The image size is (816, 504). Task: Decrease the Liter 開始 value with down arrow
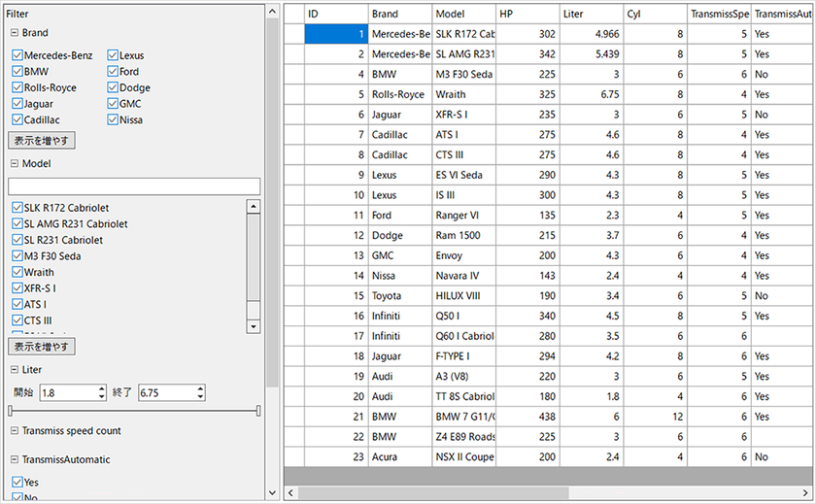pos(102,397)
